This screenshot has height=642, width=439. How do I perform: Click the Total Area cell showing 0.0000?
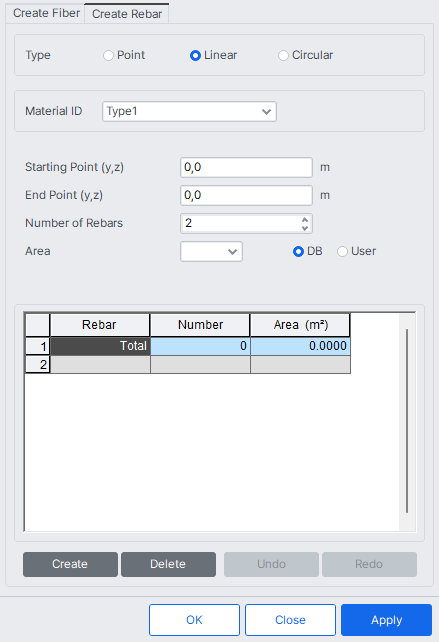coord(300,346)
